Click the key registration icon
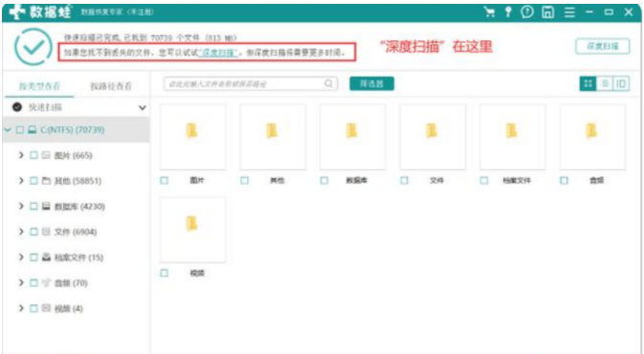 tap(508, 11)
